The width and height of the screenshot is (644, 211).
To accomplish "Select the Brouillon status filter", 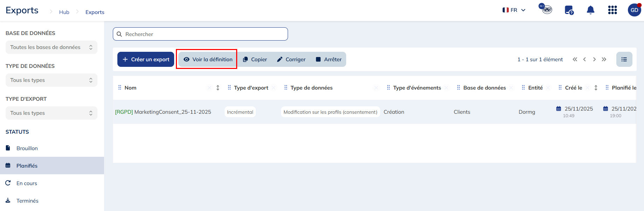I will coord(27,148).
